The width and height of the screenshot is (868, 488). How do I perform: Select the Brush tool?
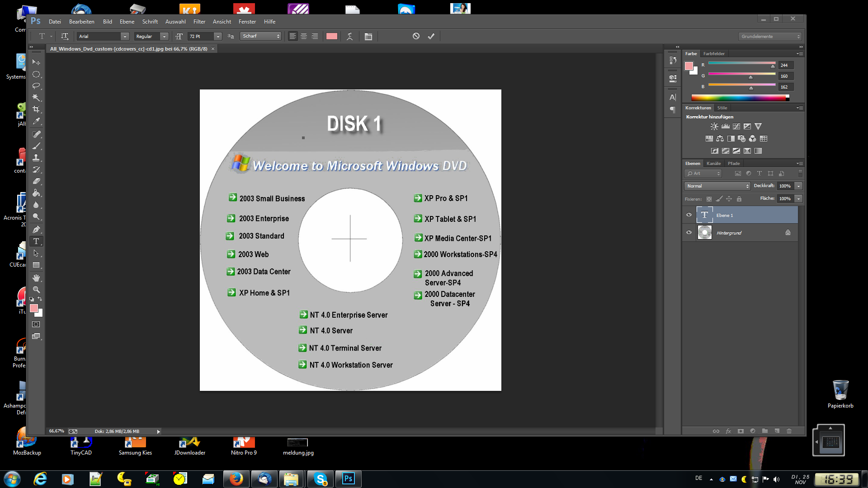(36, 146)
